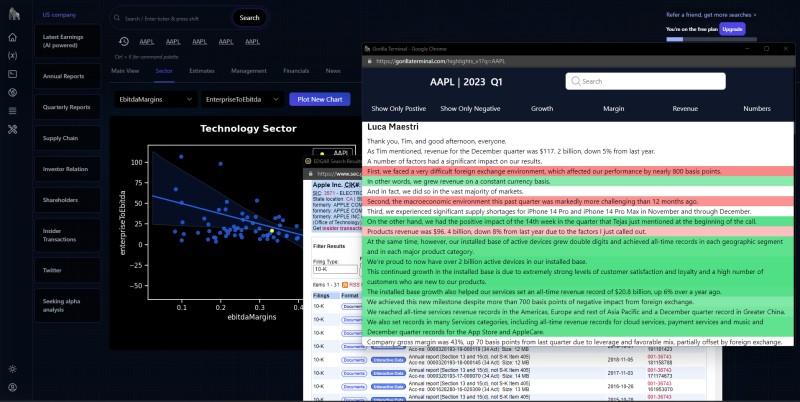800x402 pixels.
Task: Click the magnifier icon in the ticker search bar
Action: 118,18
